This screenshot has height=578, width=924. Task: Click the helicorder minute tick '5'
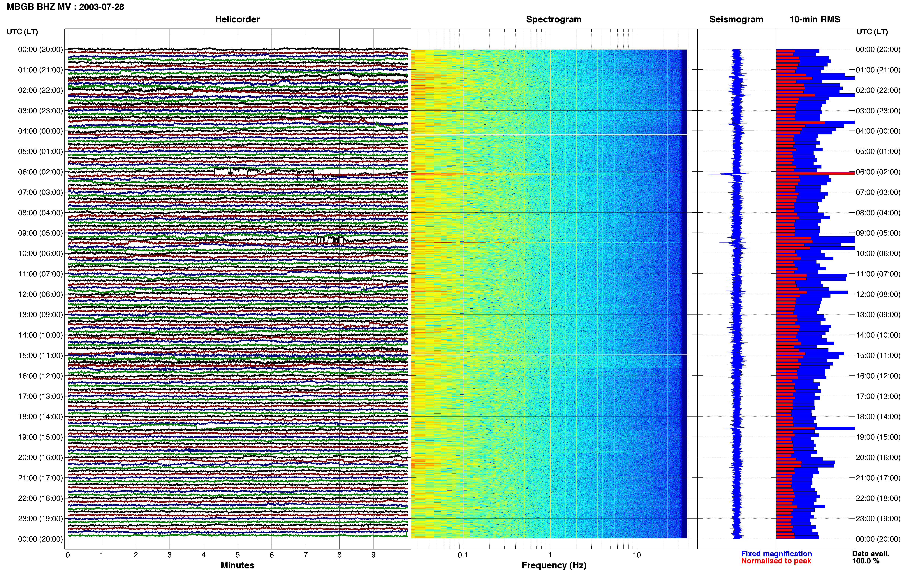[238, 555]
